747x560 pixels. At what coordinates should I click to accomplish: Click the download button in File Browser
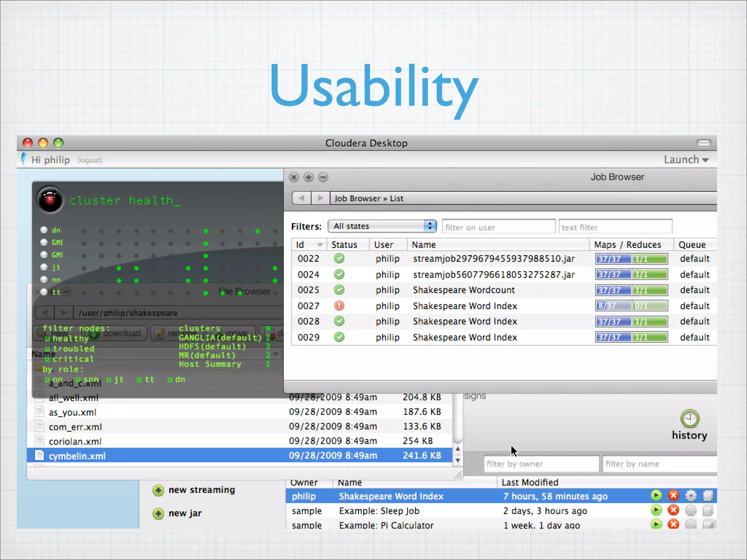coord(116,333)
